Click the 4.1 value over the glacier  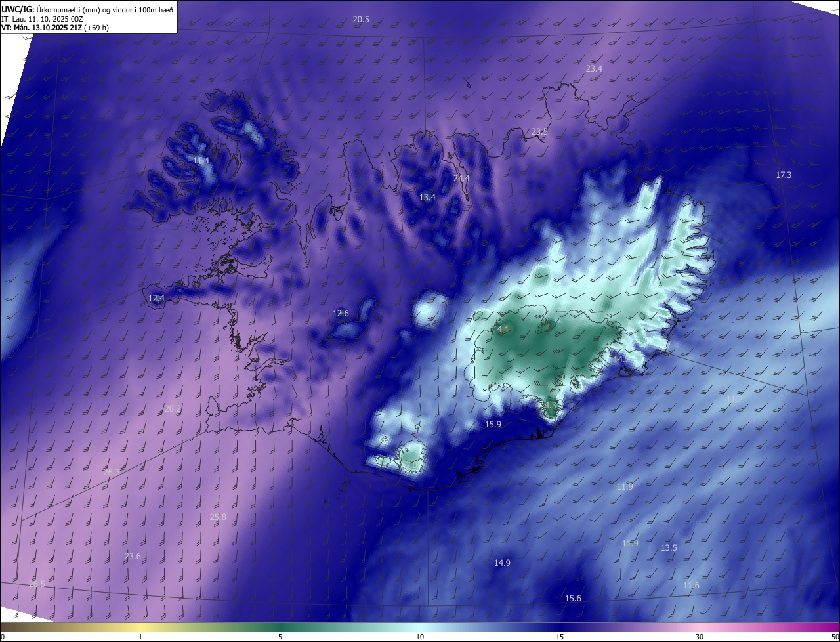point(503,330)
